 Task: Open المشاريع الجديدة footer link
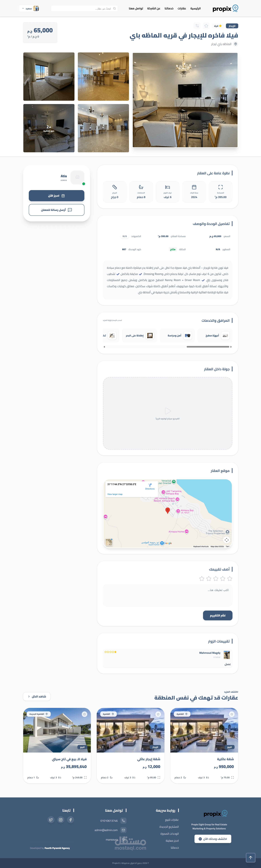click(x=169, y=827)
